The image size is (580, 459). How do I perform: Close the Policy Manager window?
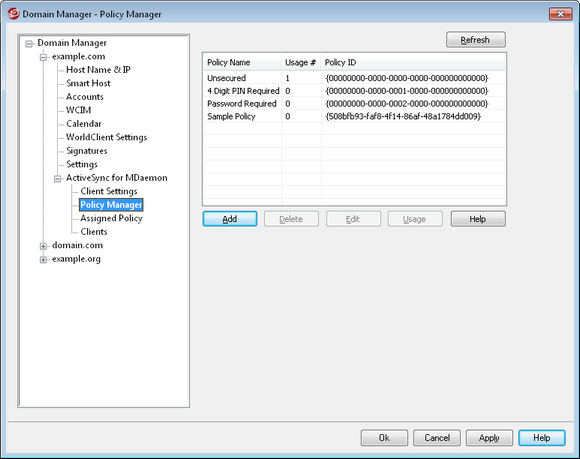click(x=560, y=14)
